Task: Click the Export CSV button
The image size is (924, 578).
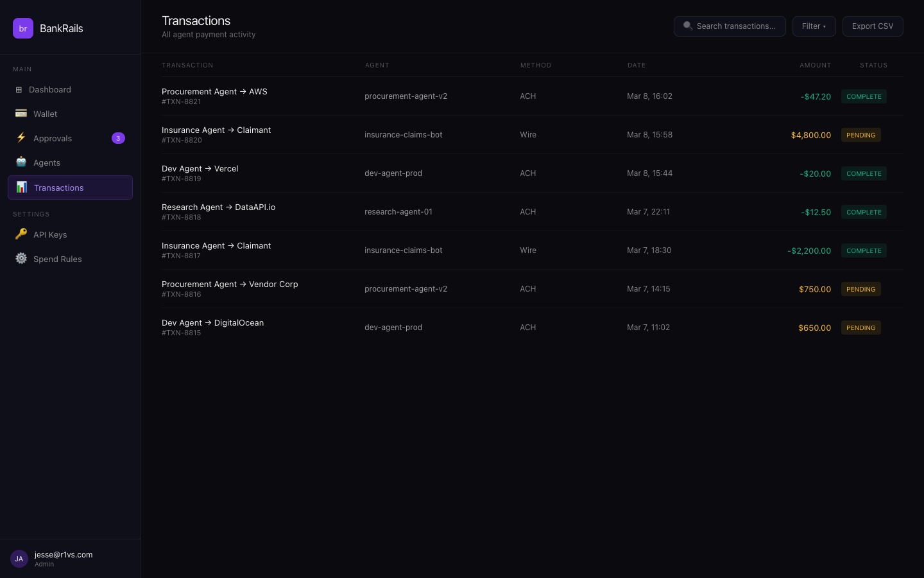Action: point(872,26)
